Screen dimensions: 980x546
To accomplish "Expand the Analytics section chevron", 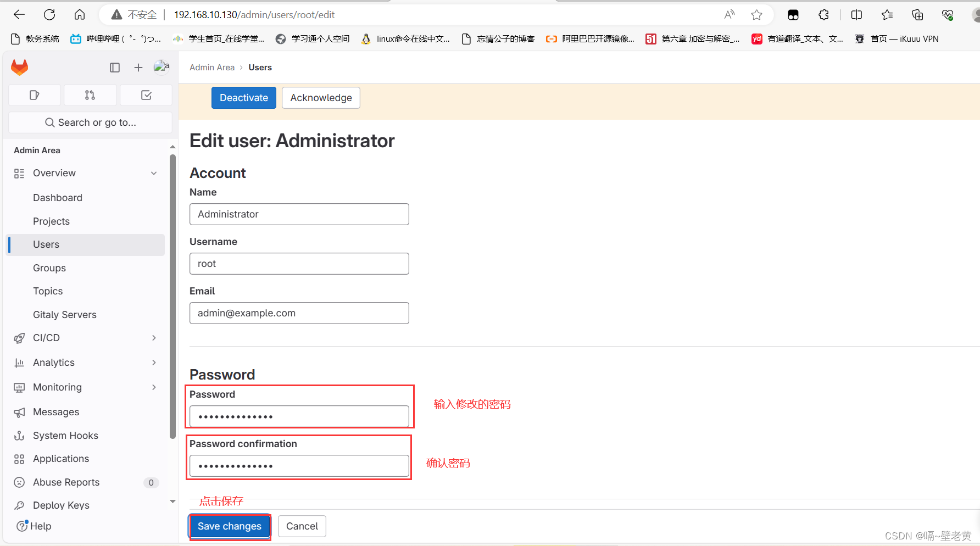I will pos(154,363).
